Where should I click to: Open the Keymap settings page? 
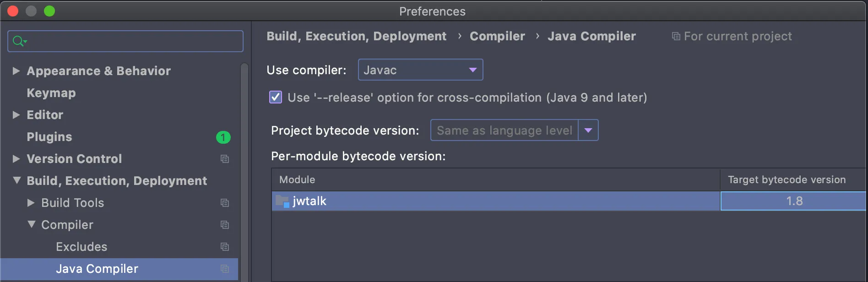(x=51, y=93)
